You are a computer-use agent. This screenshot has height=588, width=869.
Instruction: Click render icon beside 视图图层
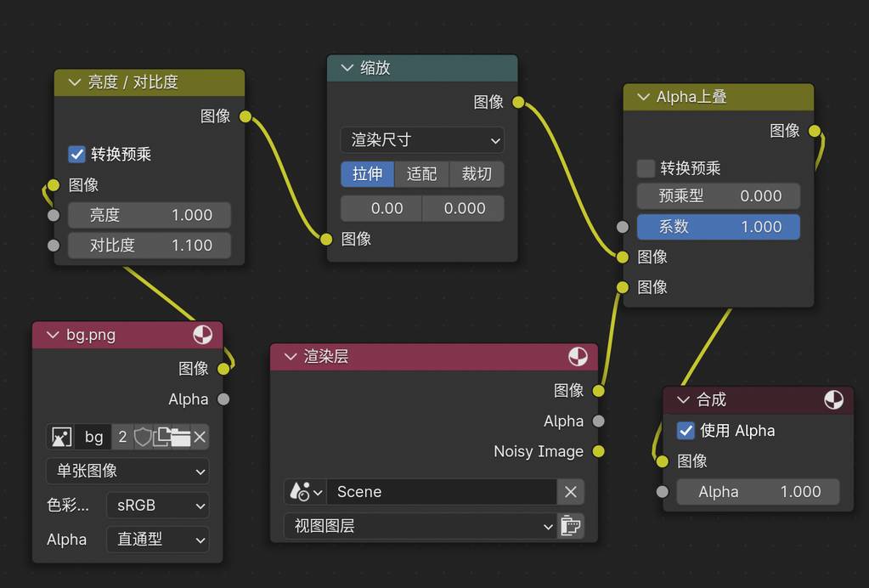tap(571, 527)
